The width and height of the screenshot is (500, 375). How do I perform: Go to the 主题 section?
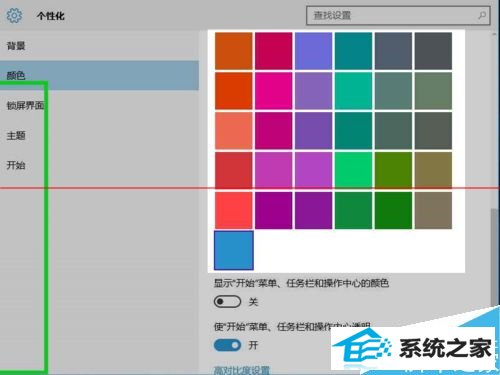(x=16, y=135)
